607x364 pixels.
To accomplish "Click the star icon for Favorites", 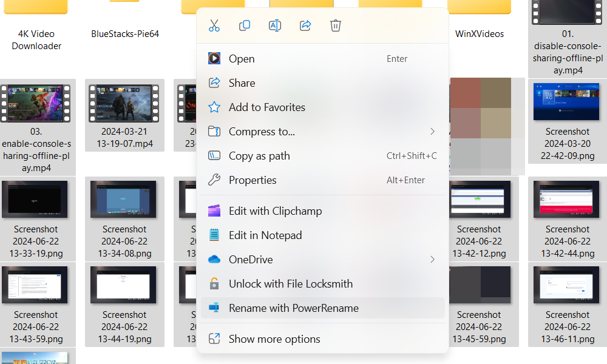I will click(214, 107).
